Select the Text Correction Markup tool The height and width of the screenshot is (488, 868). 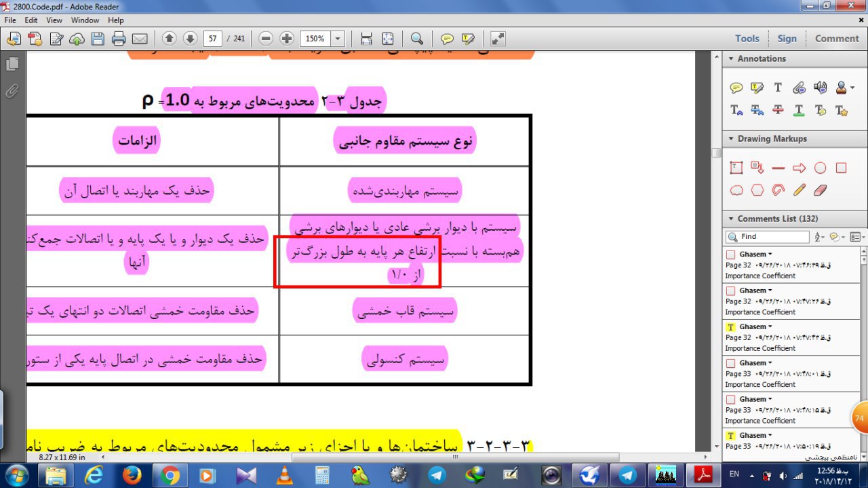841,110
